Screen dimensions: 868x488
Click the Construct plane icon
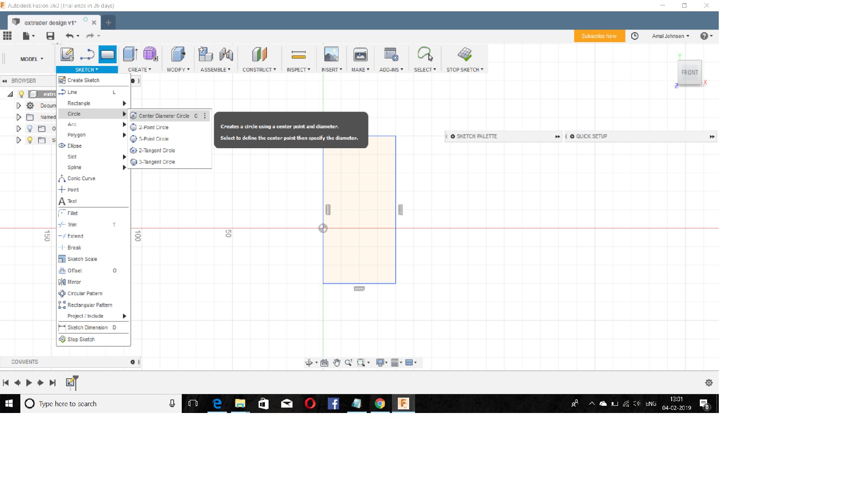259,55
